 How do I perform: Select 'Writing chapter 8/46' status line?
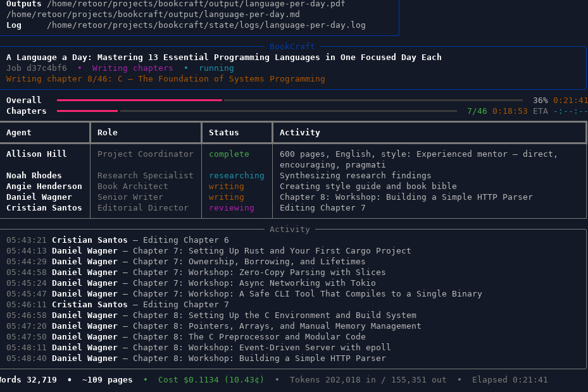(x=165, y=79)
